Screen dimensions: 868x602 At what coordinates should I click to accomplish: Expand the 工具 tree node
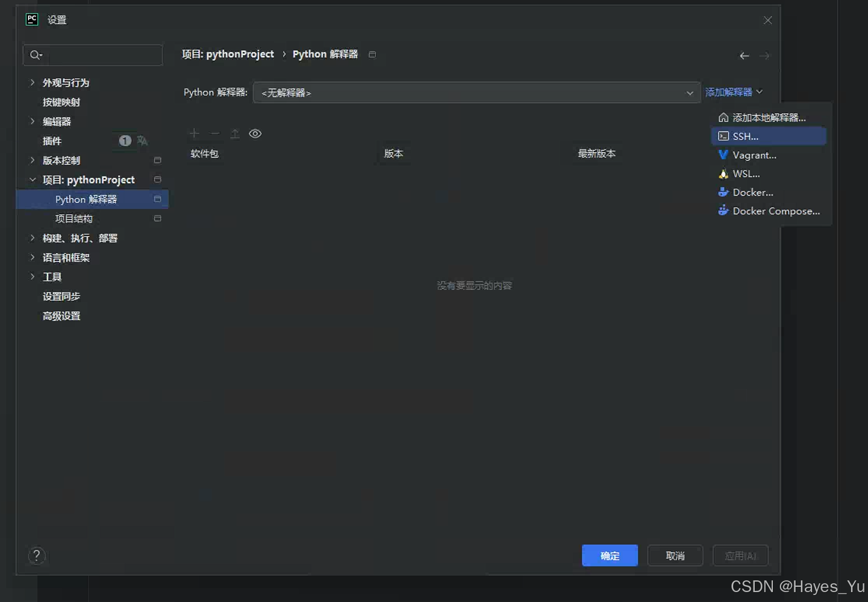(32, 276)
